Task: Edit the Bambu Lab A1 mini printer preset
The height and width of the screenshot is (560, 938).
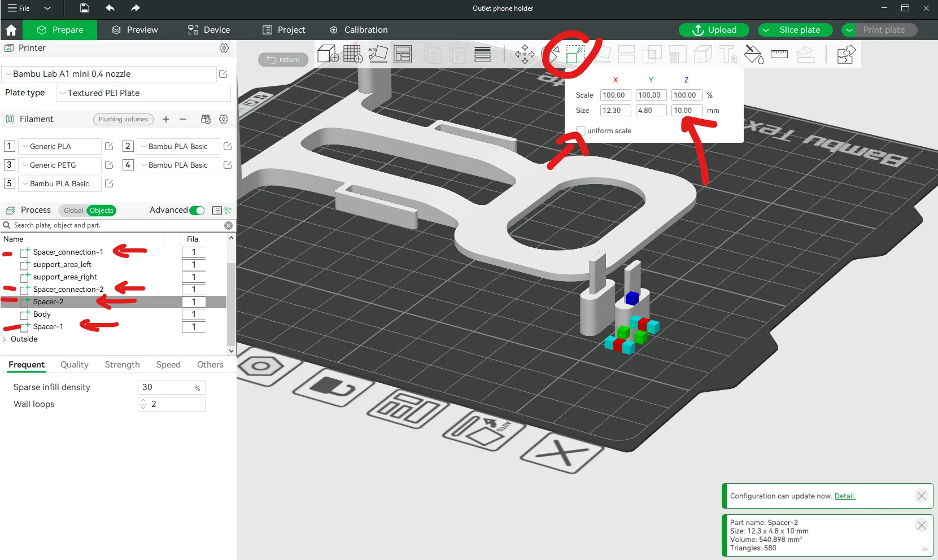Action: click(223, 74)
